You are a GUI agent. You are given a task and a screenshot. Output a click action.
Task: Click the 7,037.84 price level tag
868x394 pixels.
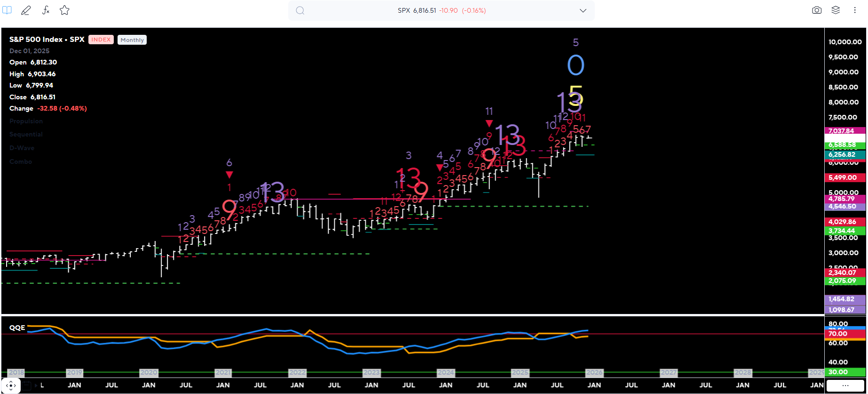point(845,131)
